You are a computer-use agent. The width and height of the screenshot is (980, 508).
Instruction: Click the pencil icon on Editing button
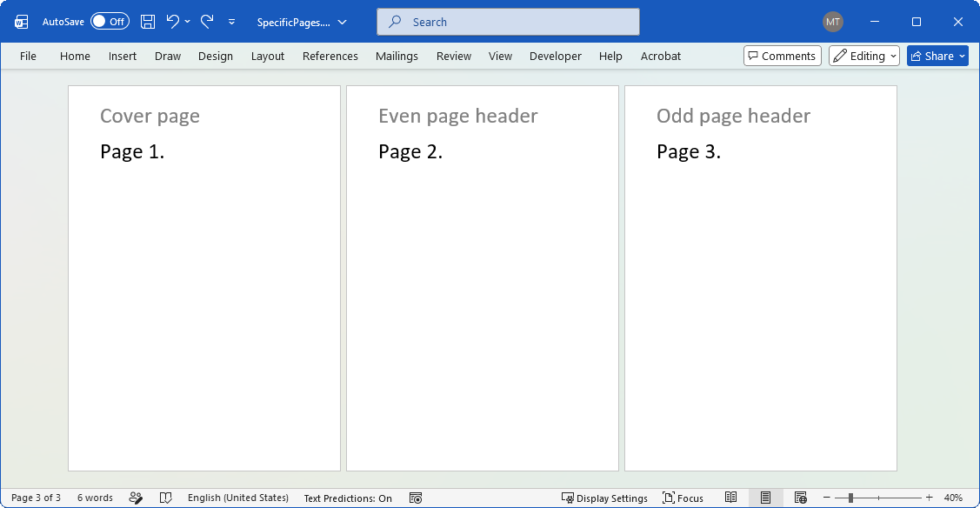[x=841, y=57]
